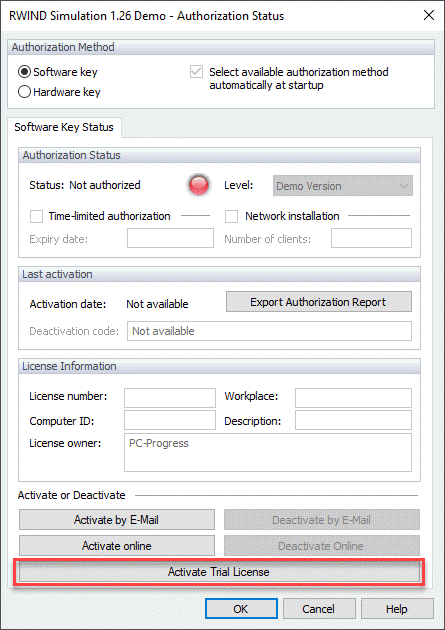The width and height of the screenshot is (445, 630).
Task: Toggle Select available authorization method automatically checkbox
Action: tap(196, 72)
